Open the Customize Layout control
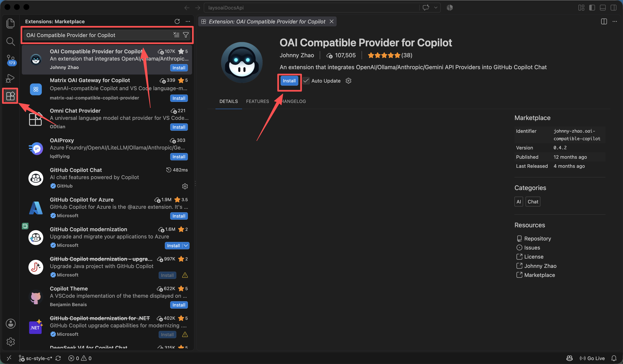This screenshot has height=364, width=623. [581, 8]
